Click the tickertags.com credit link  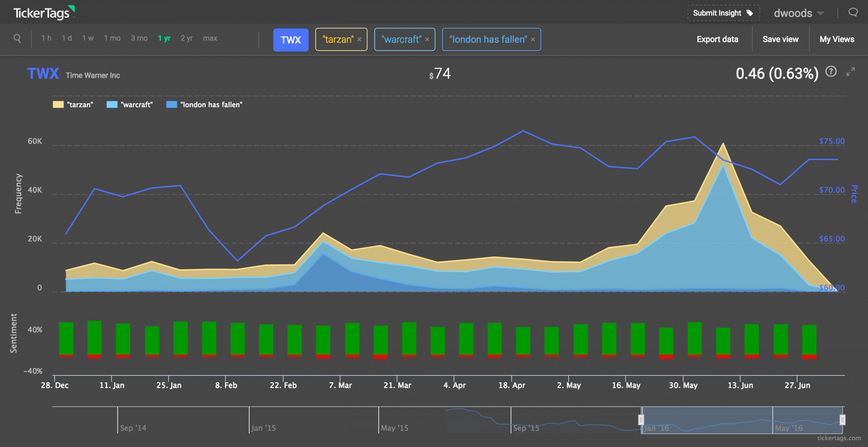pyautogui.click(x=839, y=438)
